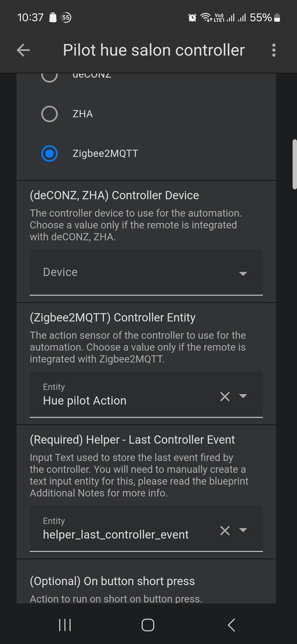Screen dimensions: 297x644
Task: Tap the ZHA option label
Action: pyautogui.click(x=82, y=114)
